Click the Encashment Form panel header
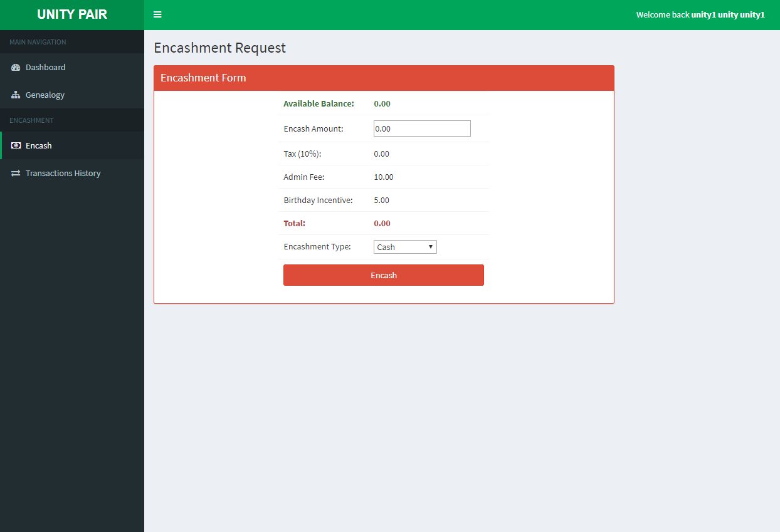780x532 pixels. 384,78
